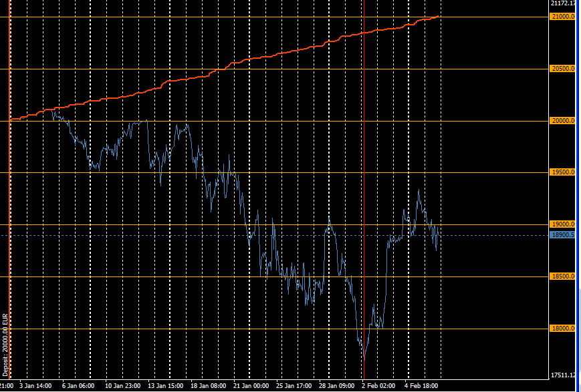
Task: Click the 10 Jan 23:00 date label
Action: (123, 386)
